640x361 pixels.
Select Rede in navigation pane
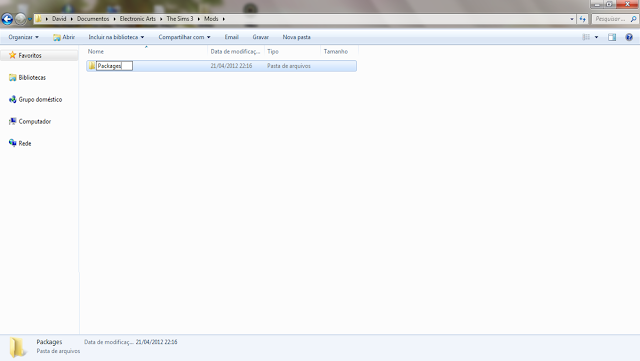click(x=25, y=144)
